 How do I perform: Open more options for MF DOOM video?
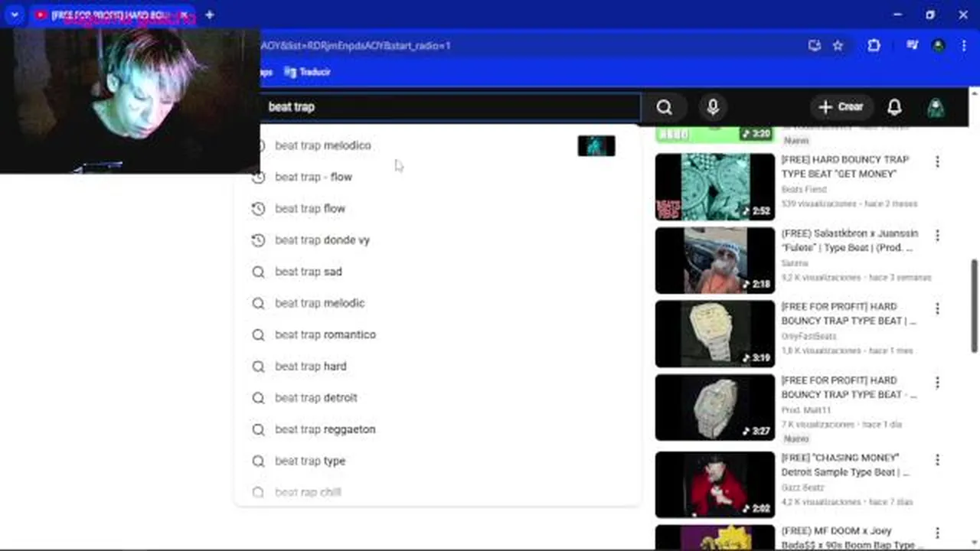pos(937,533)
